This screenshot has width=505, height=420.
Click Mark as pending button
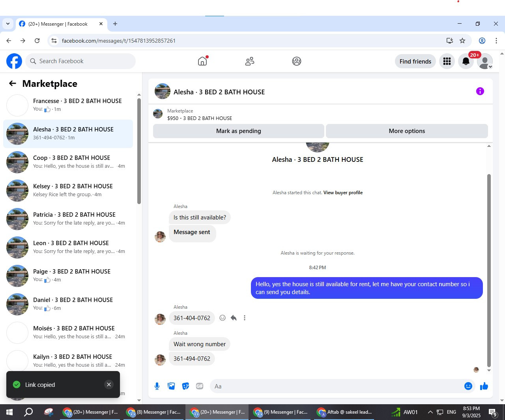click(239, 131)
